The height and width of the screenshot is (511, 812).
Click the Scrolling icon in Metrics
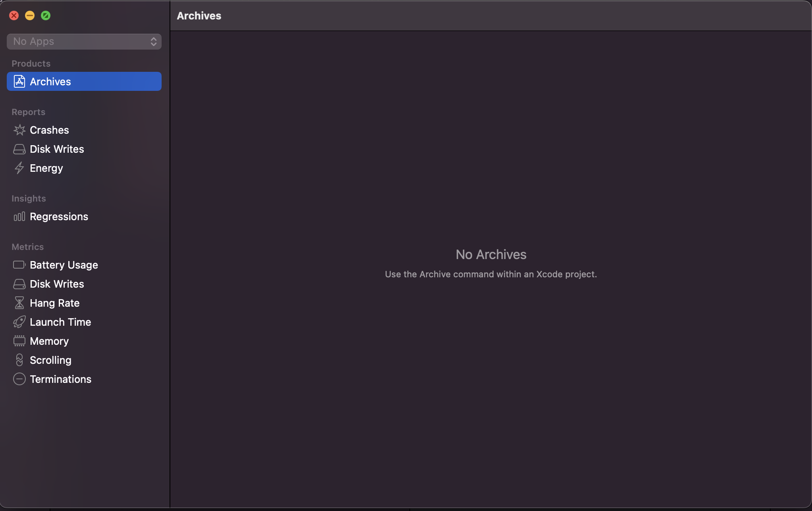(19, 360)
